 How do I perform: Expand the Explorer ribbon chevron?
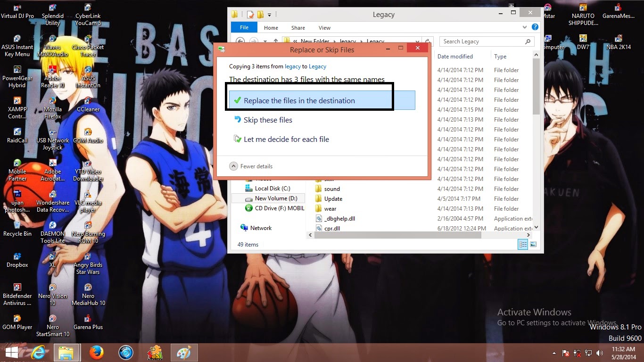click(x=526, y=27)
